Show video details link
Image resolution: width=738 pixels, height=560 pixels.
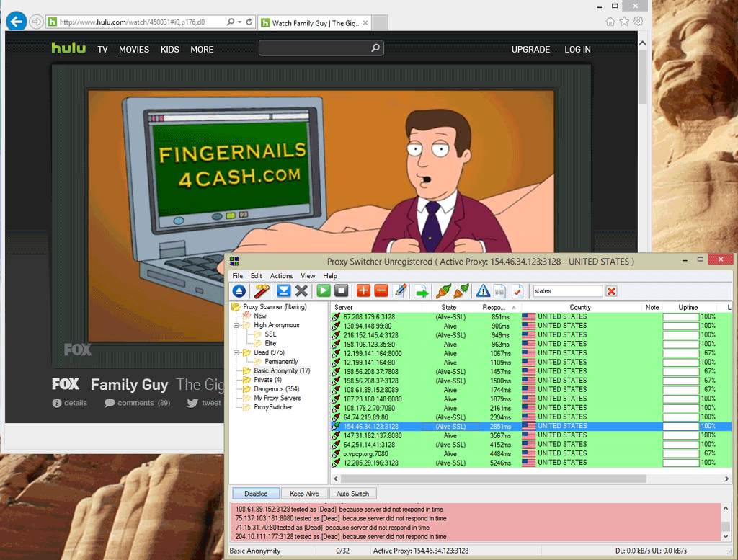[x=70, y=403]
